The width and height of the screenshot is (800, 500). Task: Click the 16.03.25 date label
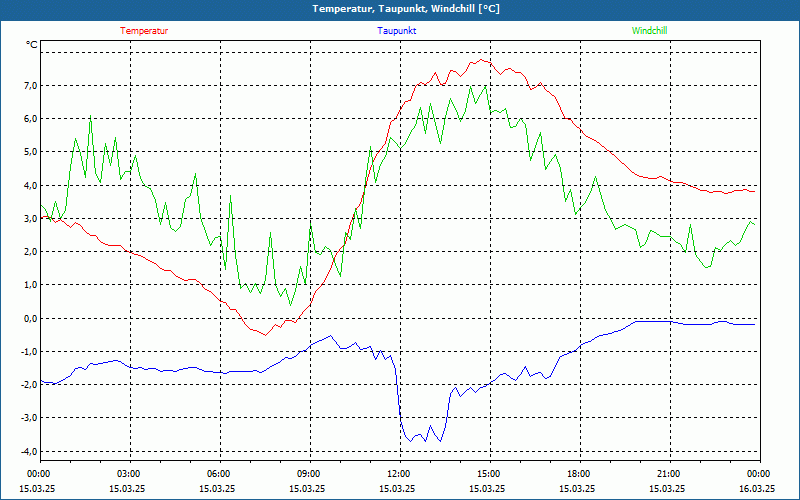(x=757, y=488)
